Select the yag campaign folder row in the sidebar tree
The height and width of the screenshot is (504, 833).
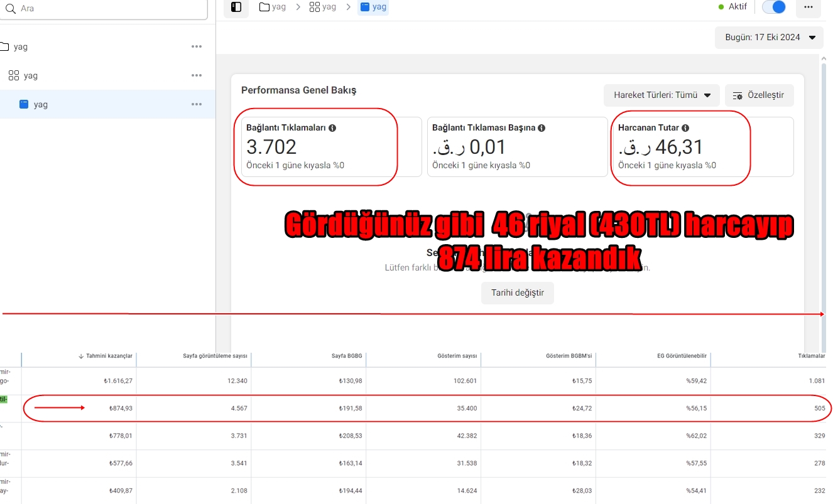pyautogui.click(x=107, y=46)
